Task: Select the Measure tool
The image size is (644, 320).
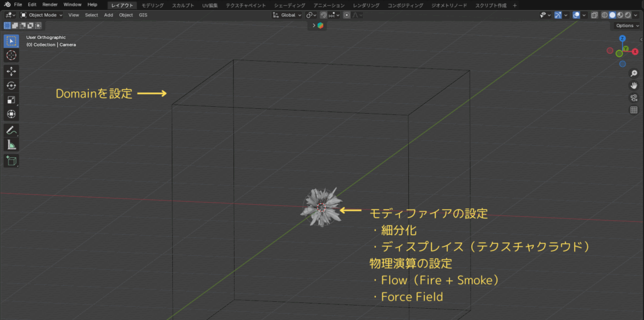Action: coord(11,145)
